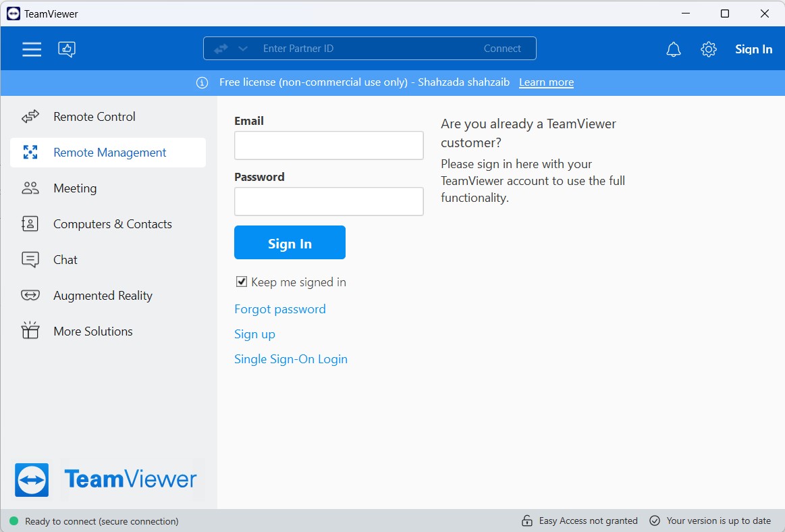The height and width of the screenshot is (532, 785).
Task: Click the Meeting people icon
Action: [30, 188]
